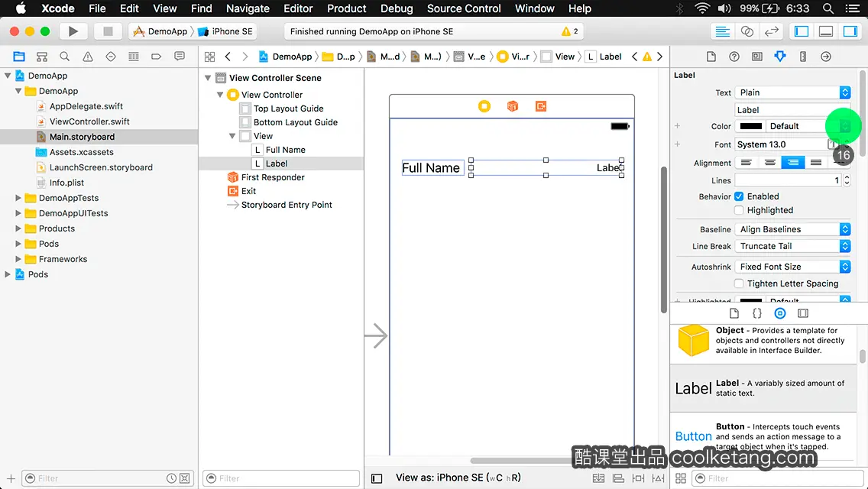Switch to the Standard editor
Screen dimensions: 868x489
point(722,31)
